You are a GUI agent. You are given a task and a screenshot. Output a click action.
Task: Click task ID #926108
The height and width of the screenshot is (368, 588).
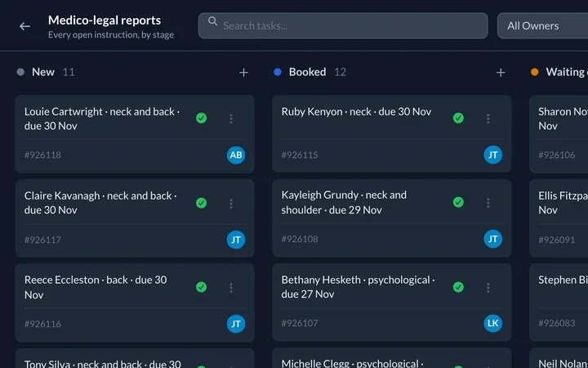tap(300, 239)
